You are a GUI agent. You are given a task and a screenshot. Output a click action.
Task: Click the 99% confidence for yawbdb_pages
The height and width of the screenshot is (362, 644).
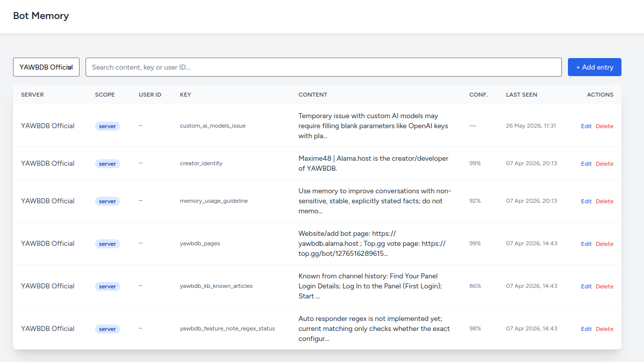click(x=475, y=243)
